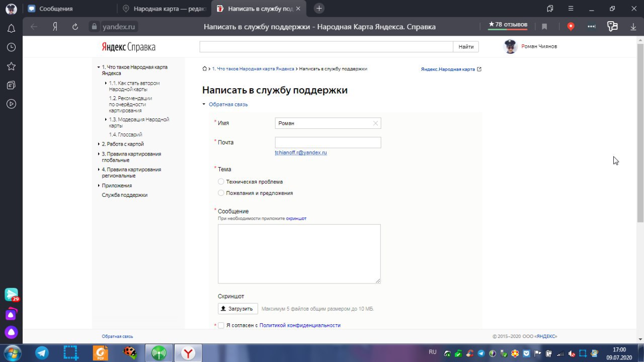644x362 pixels.
Task: Click the home icon in breadcrumbs
Action: pyautogui.click(x=204, y=69)
